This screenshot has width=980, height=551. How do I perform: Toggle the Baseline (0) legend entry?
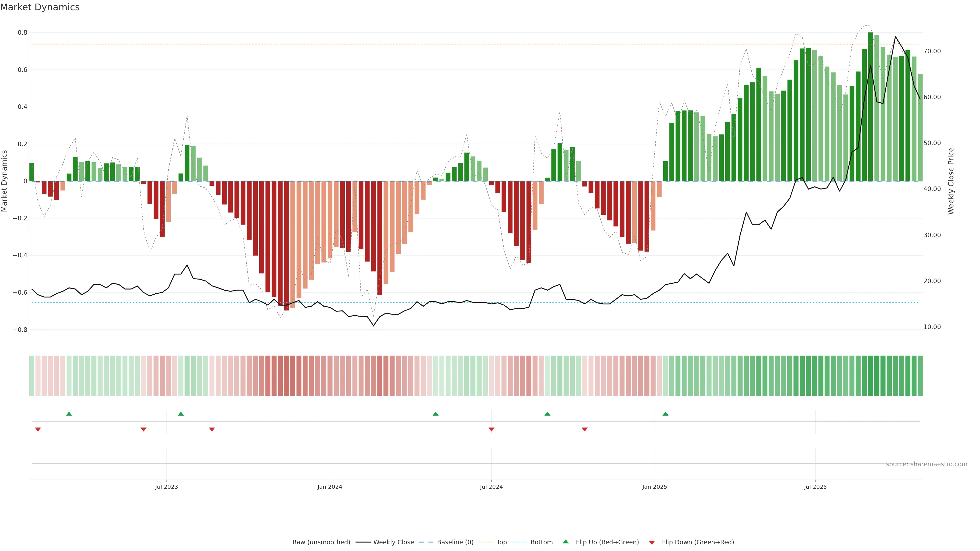tap(455, 542)
